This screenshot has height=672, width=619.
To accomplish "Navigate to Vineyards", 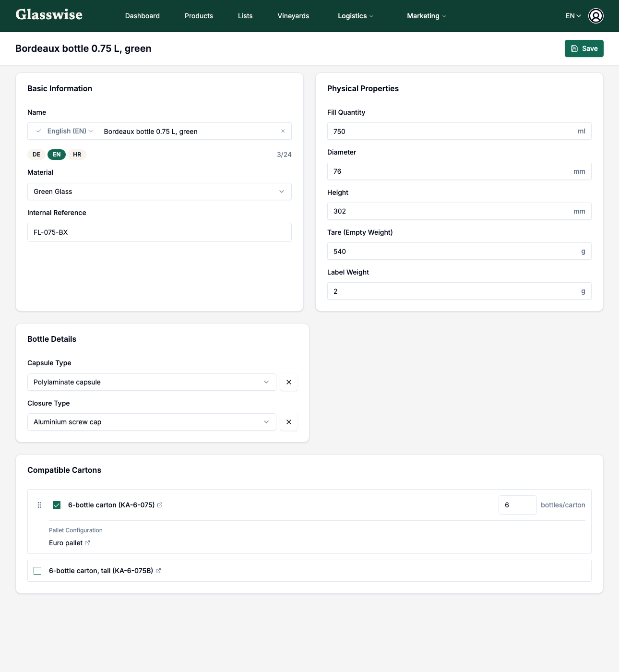I will tap(293, 16).
